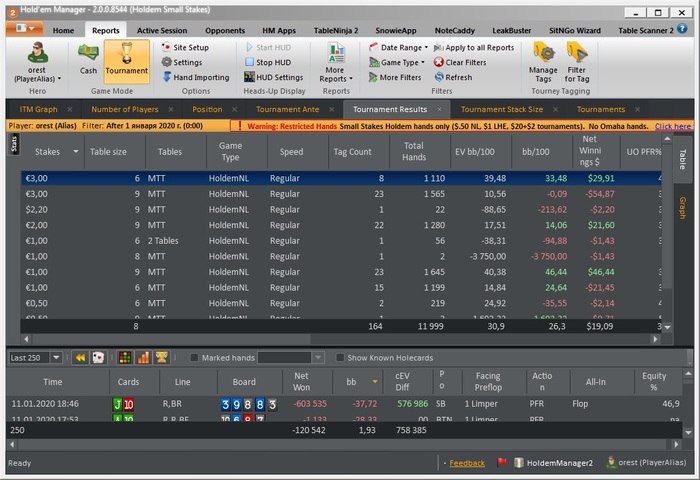This screenshot has height=480, width=700.
Task: Open Site Setup options
Action: pos(185,47)
